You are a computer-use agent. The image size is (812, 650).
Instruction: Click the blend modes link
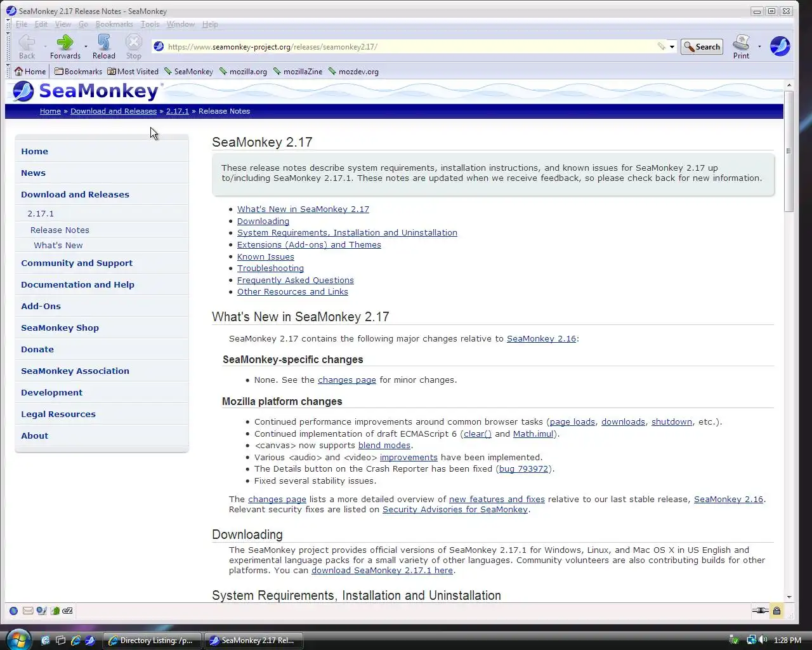(384, 445)
